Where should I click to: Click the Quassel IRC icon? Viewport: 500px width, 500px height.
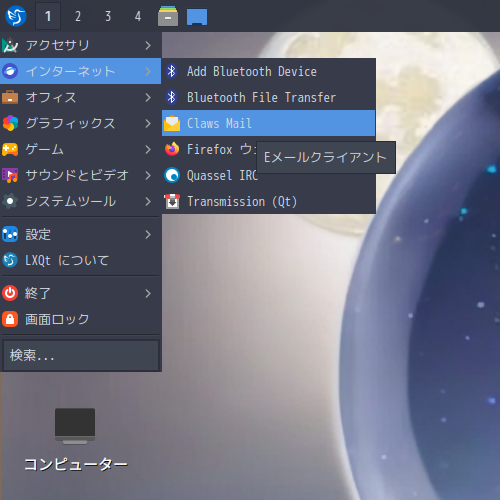coord(172,175)
